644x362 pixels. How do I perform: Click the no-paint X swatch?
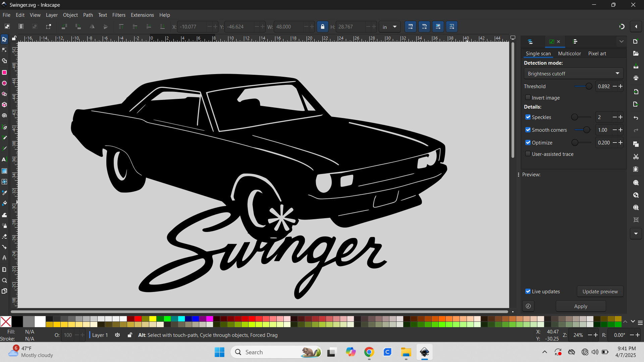click(6, 321)
